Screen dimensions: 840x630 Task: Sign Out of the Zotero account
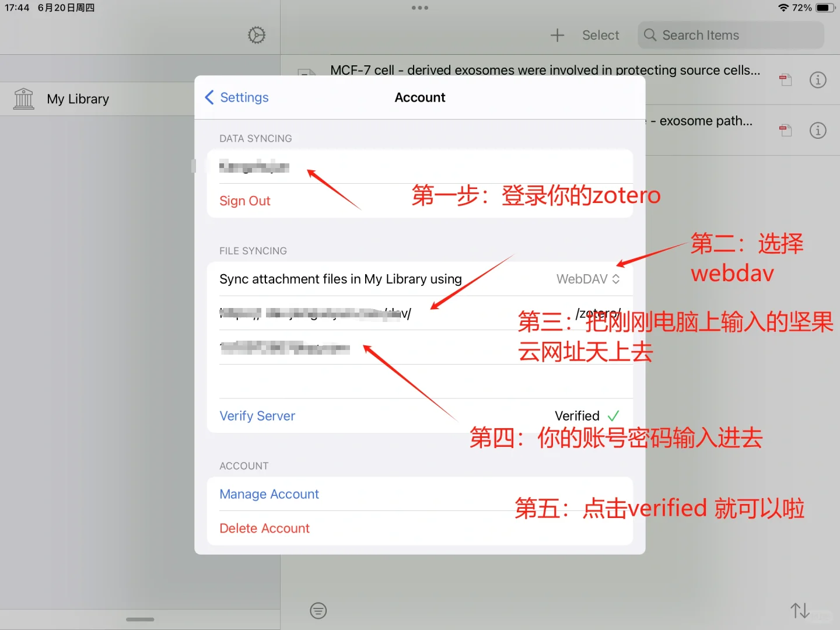(x=244, y=200)
